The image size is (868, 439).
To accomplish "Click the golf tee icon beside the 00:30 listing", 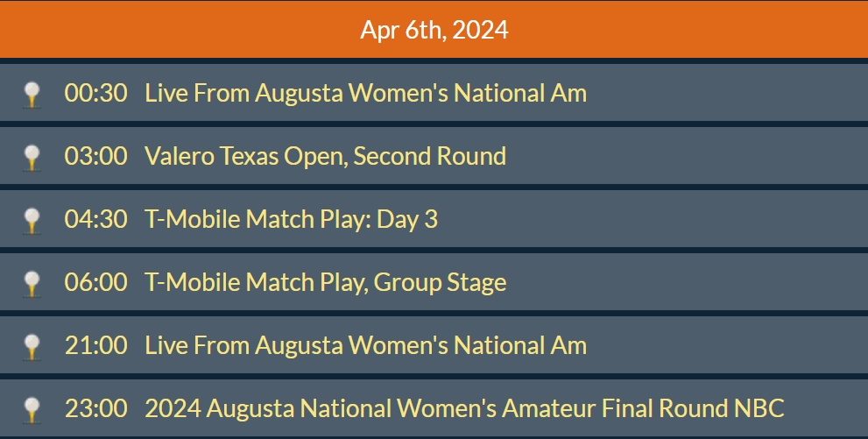I will tap(32, 96).
